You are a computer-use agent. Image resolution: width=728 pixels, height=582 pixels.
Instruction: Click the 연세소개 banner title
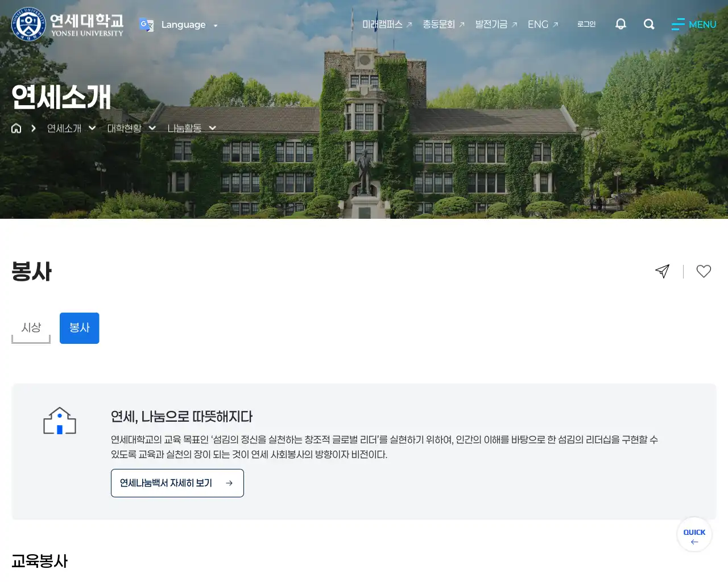(61, 97)
